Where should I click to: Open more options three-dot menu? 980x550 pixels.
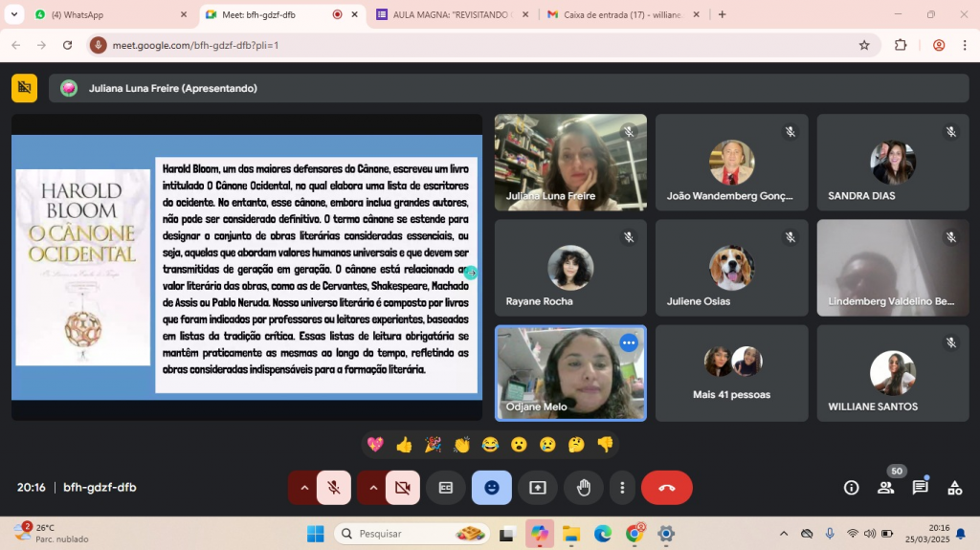pos(623,488)
